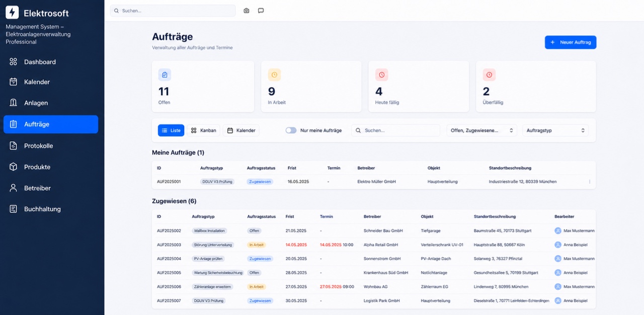Screen dimensions: 644x315
Task: Click the clipboard icon on Offen card
Action: click(165, 75)
